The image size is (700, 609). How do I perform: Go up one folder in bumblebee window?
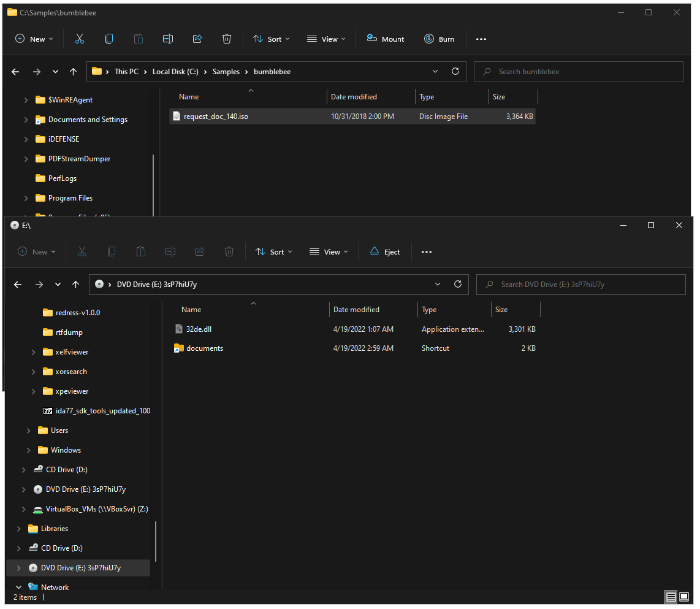pos(73,72)
